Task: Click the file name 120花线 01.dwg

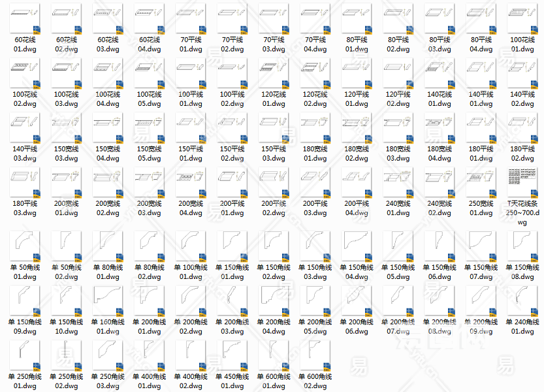Action: coord(274,99)
